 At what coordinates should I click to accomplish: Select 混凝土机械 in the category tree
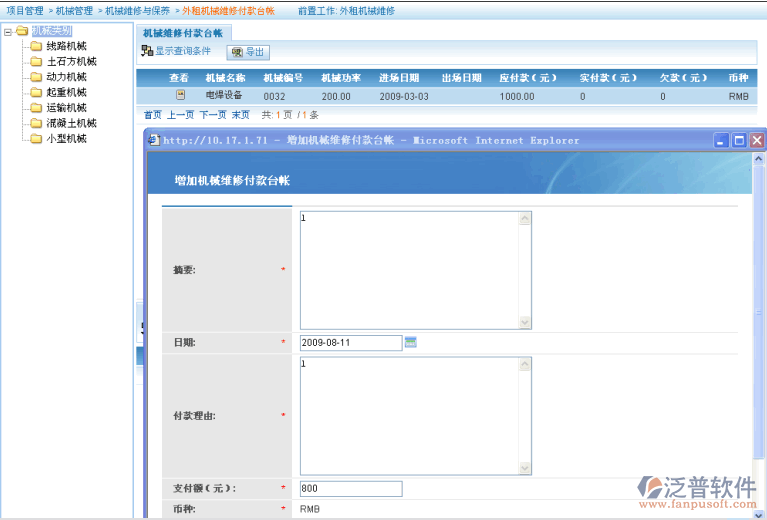point(70,123)
